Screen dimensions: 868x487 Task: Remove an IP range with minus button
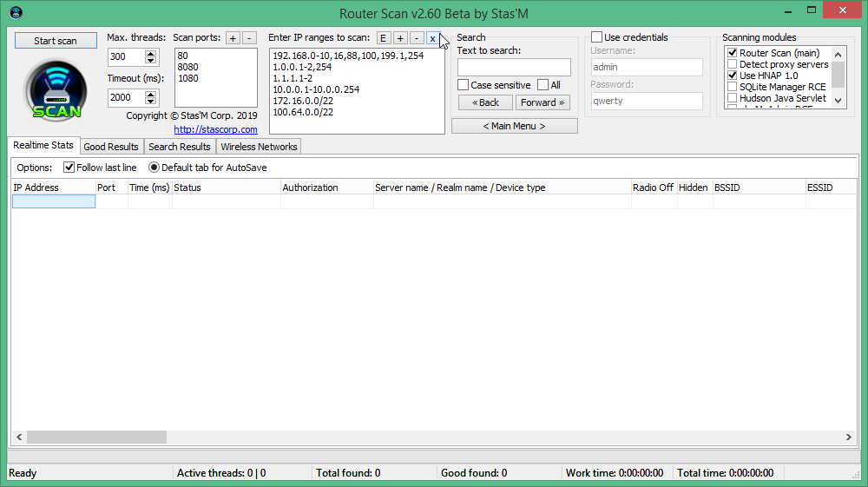(417, 38)
